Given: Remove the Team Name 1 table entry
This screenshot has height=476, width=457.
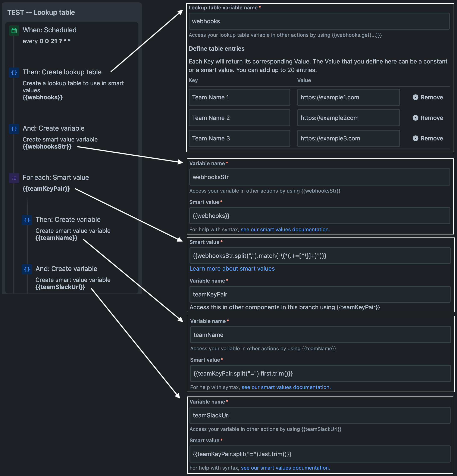Looking at the screenshot, I should pyautogui.click(x=428, y=97).
